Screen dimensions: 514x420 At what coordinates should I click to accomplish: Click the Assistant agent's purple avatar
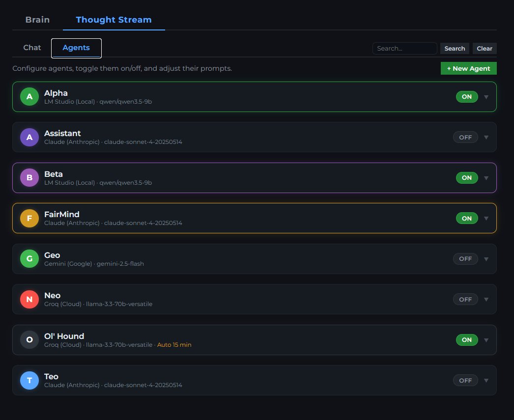29,137
